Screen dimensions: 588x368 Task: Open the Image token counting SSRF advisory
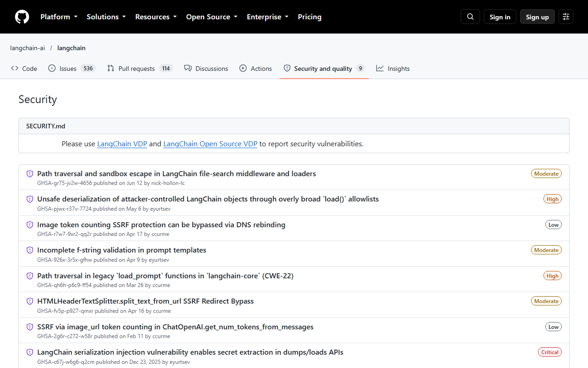(161, 224)
